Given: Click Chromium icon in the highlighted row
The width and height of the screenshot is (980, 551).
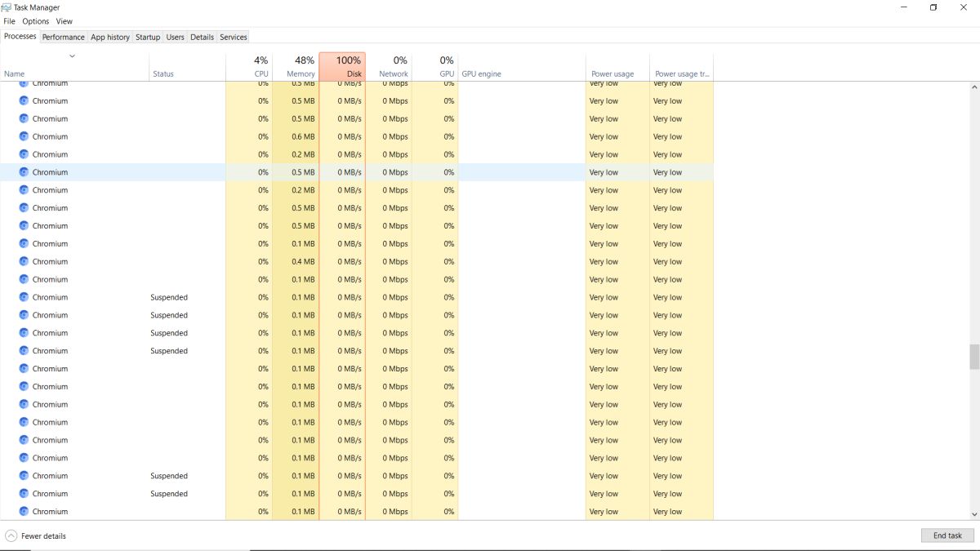Looking at the screenshot, I should pos(24,172).
